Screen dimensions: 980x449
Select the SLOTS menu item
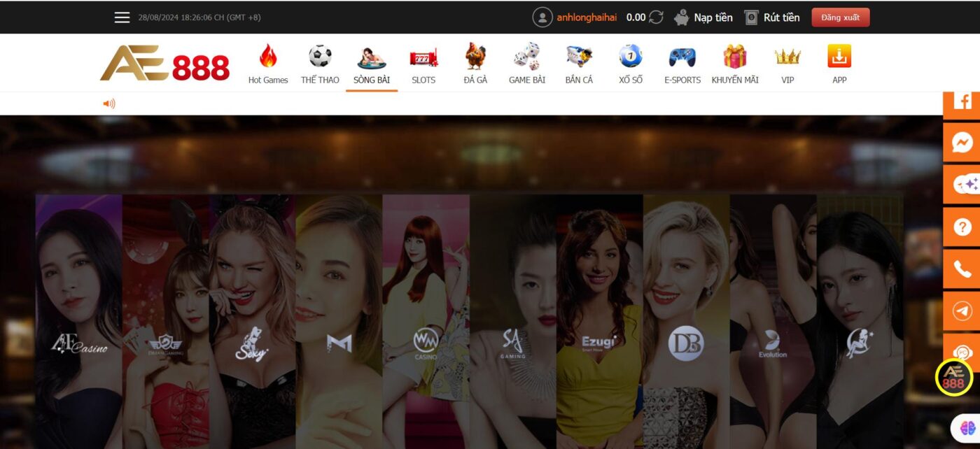tap(423, 64)
